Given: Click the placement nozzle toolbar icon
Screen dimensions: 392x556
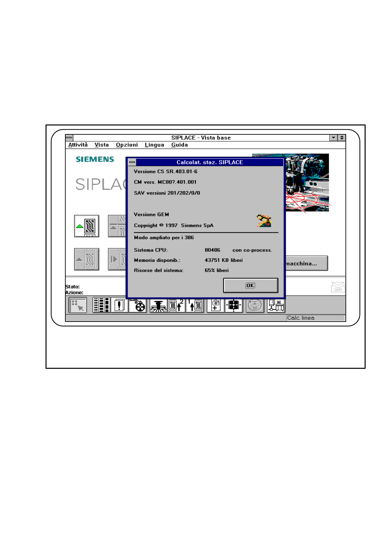Looking at the screenshot, I should tap(159, 305).
